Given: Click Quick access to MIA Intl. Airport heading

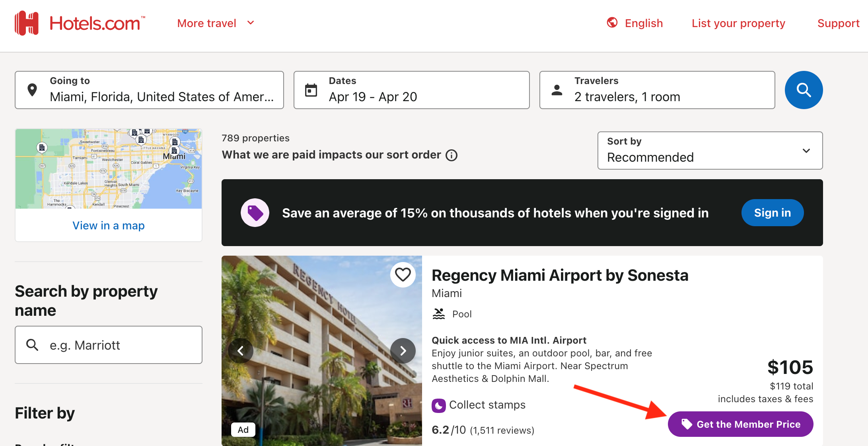Looking at the screenshot, I should click(x=509, y=340).
